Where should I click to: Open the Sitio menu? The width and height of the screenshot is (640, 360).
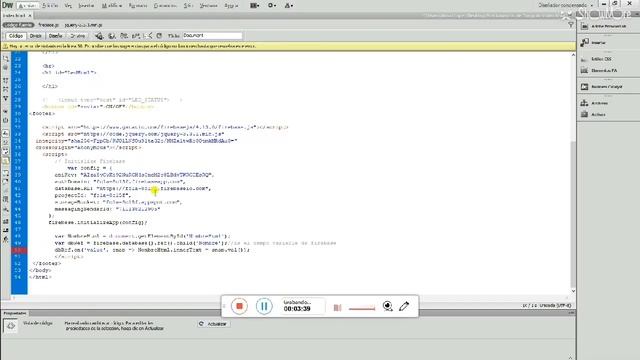tap(188, 6)
